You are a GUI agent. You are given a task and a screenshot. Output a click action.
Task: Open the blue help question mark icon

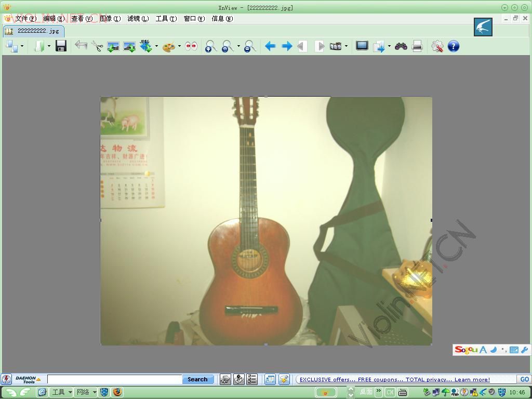point(453,46)
